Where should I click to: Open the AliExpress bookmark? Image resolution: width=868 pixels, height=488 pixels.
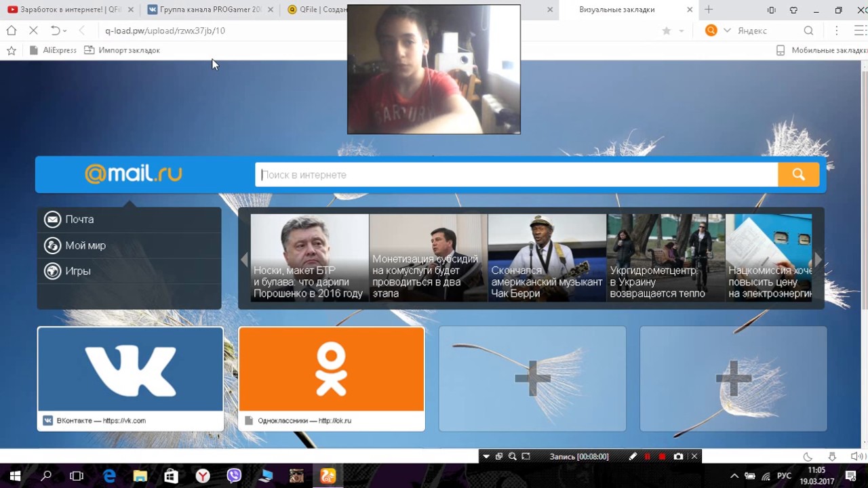pyautogui.click(x=53, y=50)
